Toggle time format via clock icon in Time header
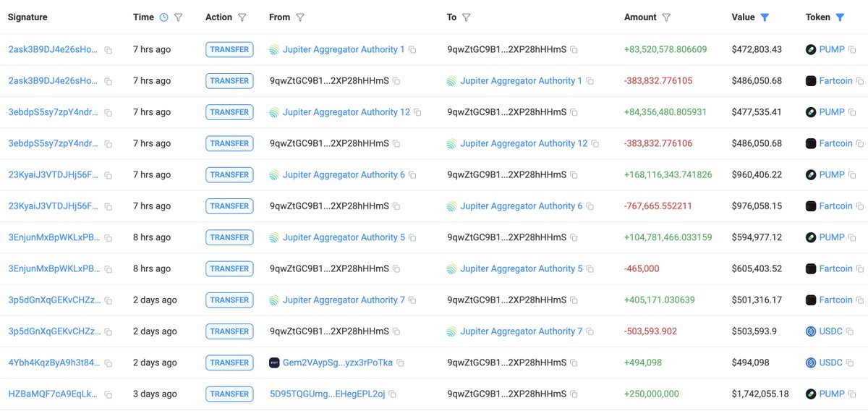The width and height of the screenshot is (868, 411). [163, 17]
